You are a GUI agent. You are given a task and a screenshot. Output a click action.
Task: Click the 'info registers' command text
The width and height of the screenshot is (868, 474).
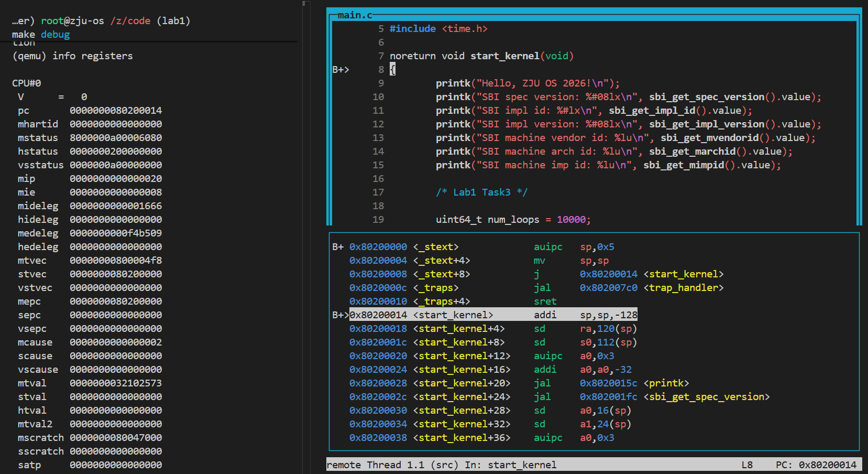pos(93,56)
